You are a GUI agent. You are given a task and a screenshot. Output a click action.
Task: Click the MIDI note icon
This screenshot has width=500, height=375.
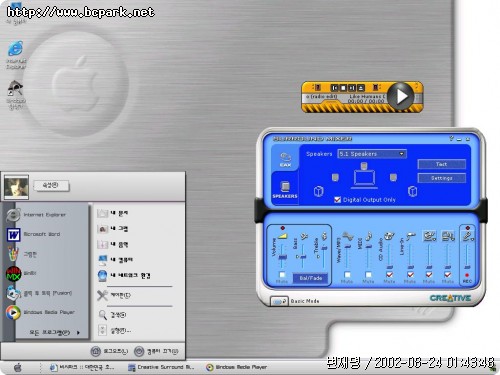(x=369, y=236)
